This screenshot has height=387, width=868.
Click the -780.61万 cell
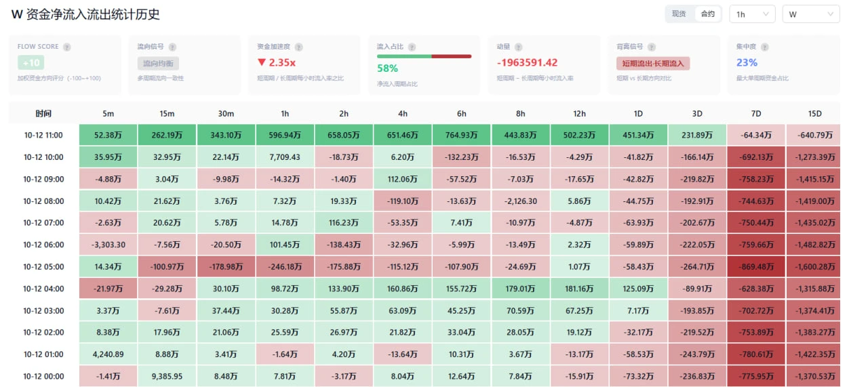[x=757, y=354]
